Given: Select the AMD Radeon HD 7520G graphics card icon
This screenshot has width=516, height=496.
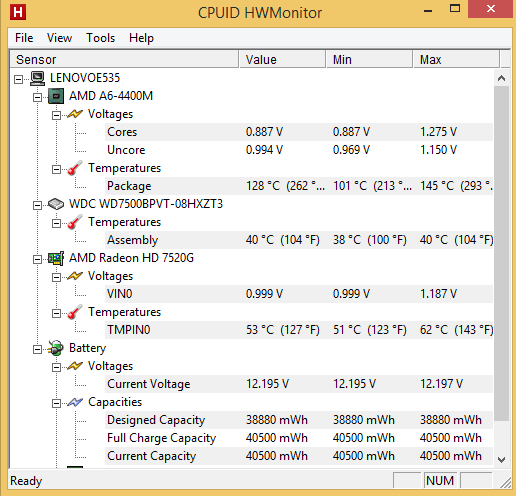Looking at the screenshot, I should [56, 258].
